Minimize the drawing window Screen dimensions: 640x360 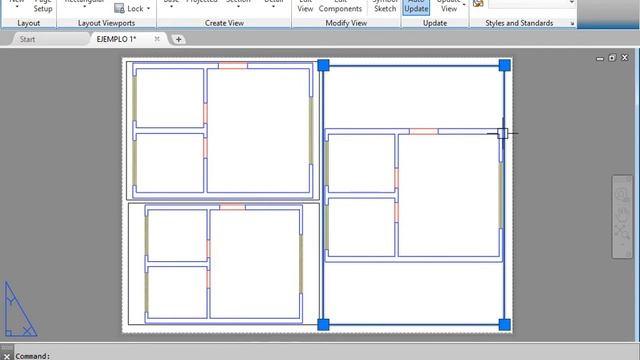600,58
